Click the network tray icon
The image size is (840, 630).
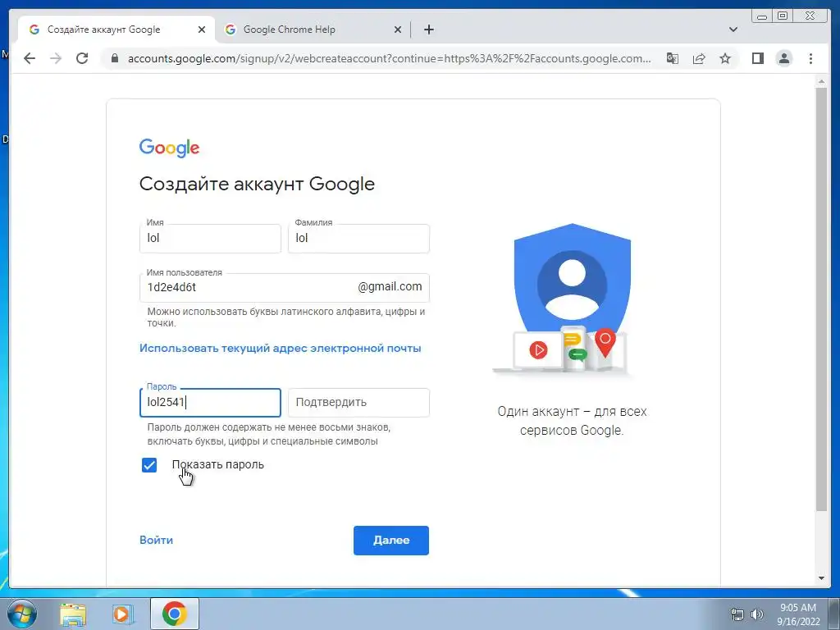click(737, 614)
